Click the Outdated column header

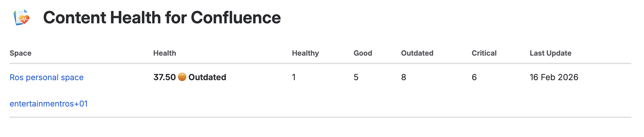[417, 53]
